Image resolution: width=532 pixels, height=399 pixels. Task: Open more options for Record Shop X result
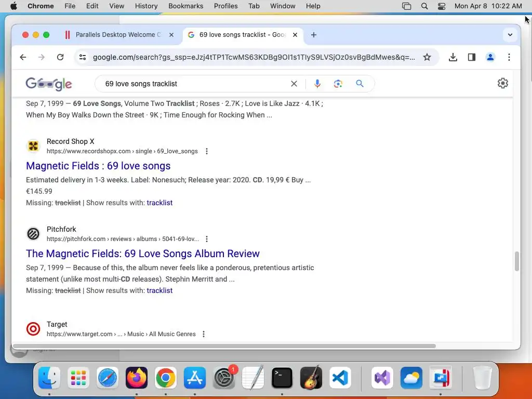[207, 151]
